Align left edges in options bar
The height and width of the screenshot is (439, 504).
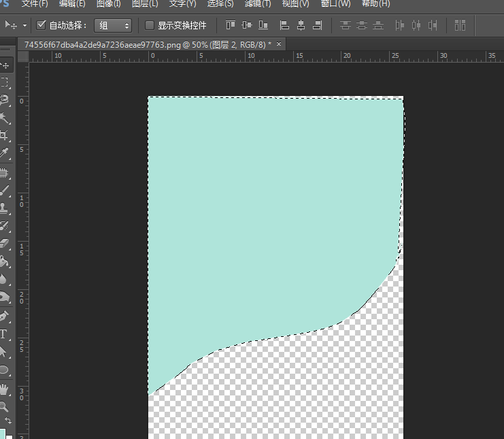[x=284, y=25]
